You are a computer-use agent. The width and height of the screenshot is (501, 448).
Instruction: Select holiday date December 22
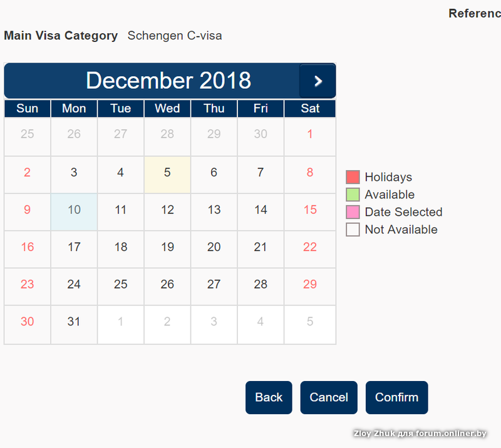[x=310, y=247]
